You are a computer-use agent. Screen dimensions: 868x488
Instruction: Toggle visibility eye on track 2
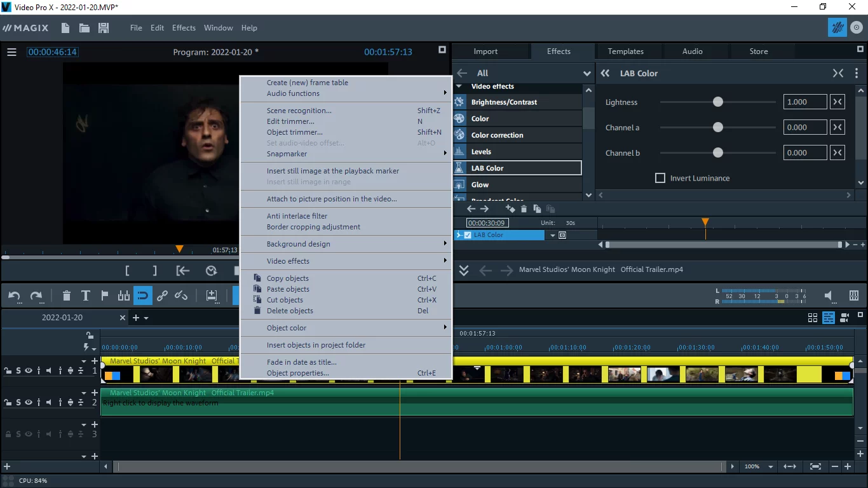coord(29,402)
